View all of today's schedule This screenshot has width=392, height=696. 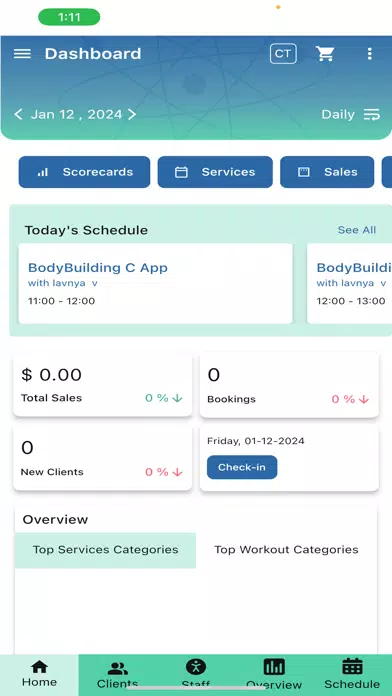(356, 230)
